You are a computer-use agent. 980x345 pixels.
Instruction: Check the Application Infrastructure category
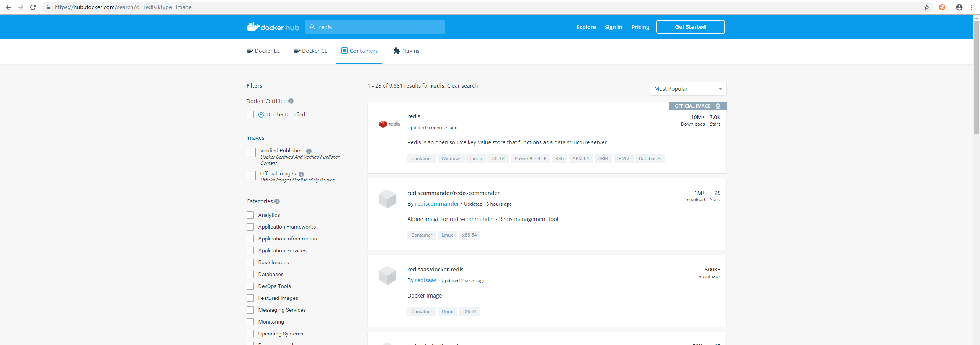click(x=250, y=239)
